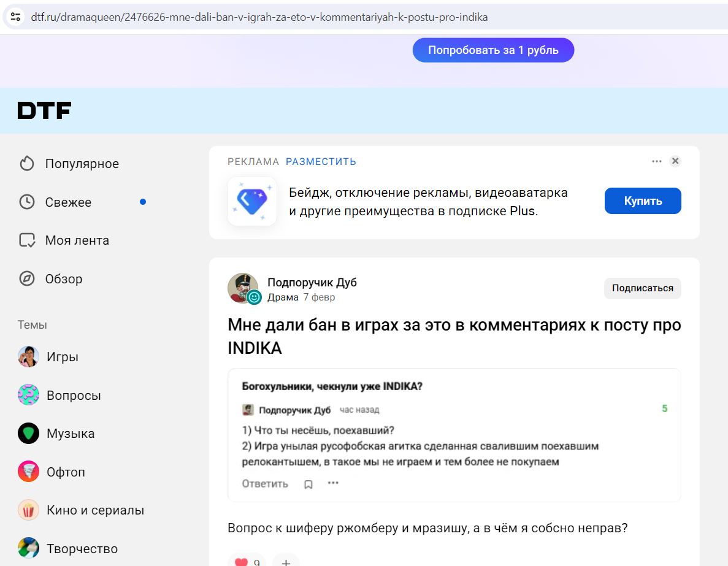The height and width of the screenshot is (566, 728).
Task: Open the site info icon in address bar
Action: point(15,17)
